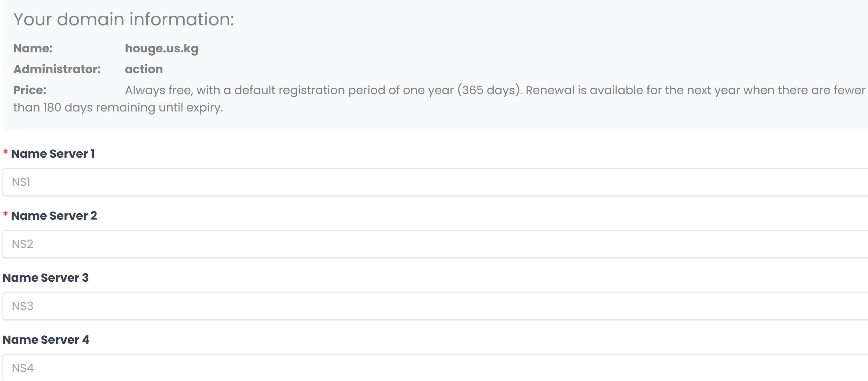Click the "(365 days)" text in price description
This screenshot has width=868, height=381.
pos(489,90)
